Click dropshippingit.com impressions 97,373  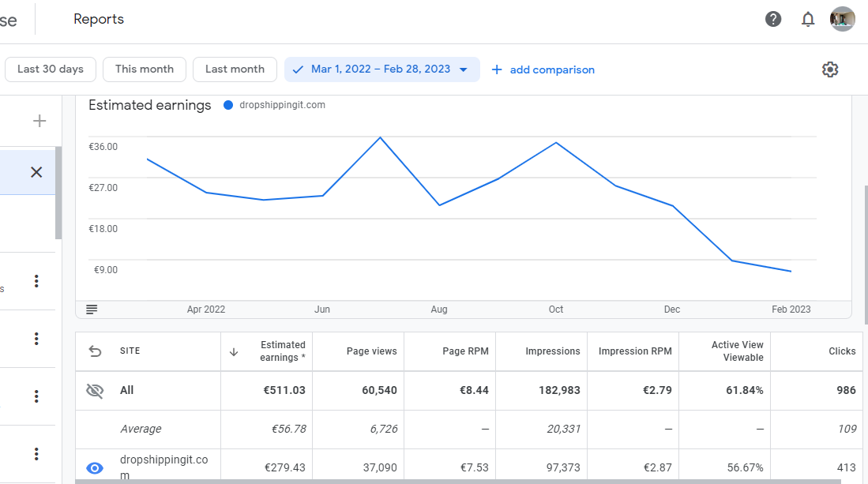click(x=564, y=467)
